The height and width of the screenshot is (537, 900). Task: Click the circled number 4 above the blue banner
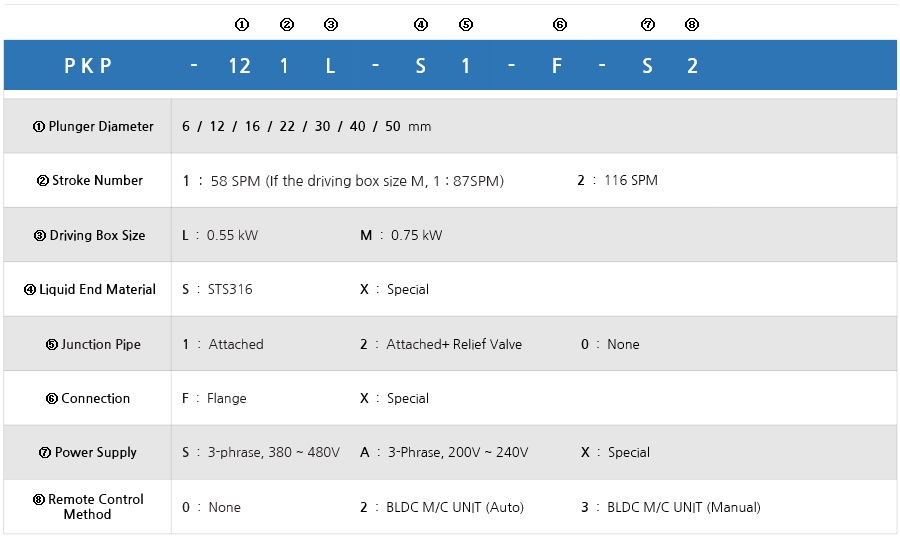click(x=420, y=24)
